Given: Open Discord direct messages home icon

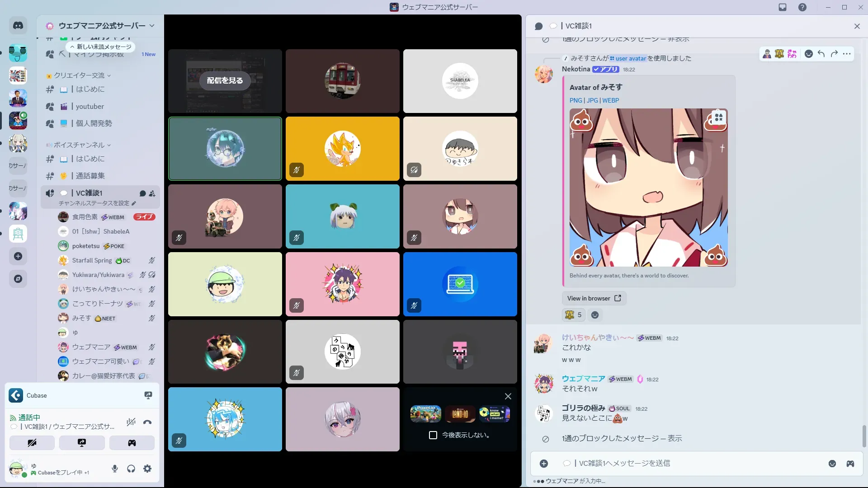Looking at the screenshot, I should (18, 26).
